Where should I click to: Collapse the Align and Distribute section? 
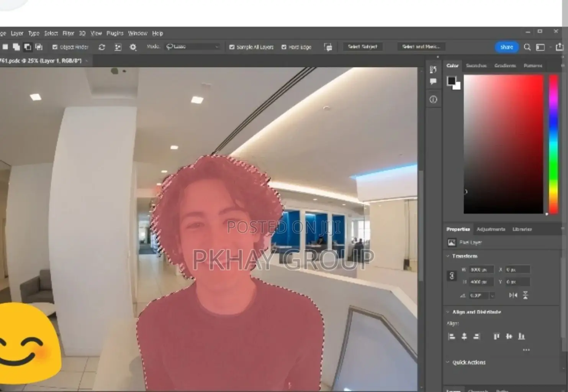(x=448, y=312)
